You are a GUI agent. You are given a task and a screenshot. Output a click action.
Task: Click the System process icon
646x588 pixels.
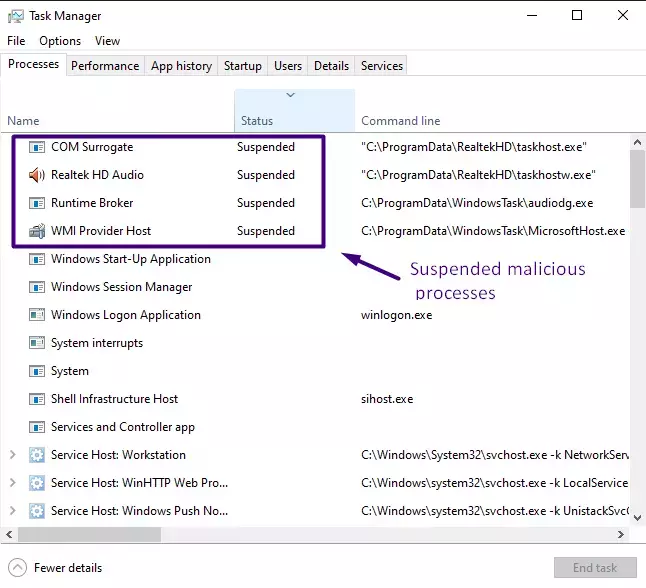37,371
